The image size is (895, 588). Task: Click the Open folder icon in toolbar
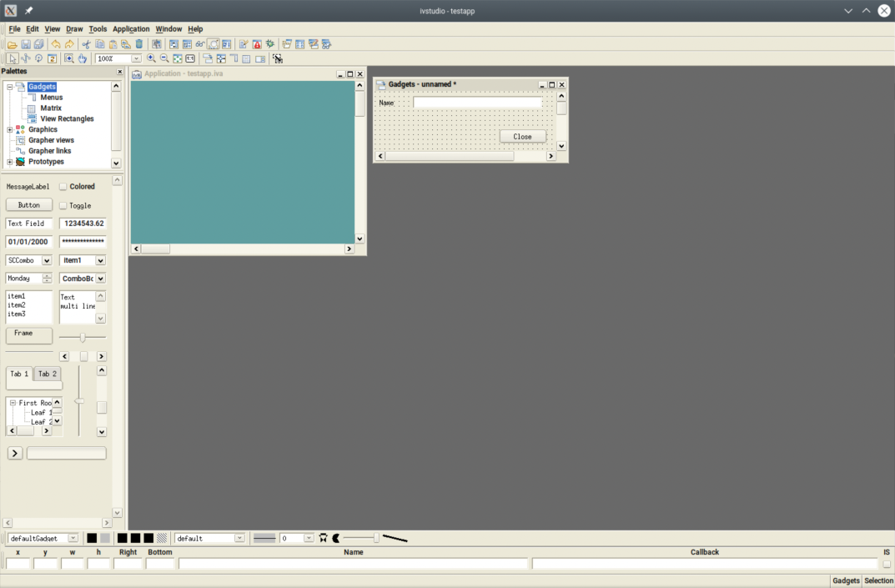(x=13, y=44)
